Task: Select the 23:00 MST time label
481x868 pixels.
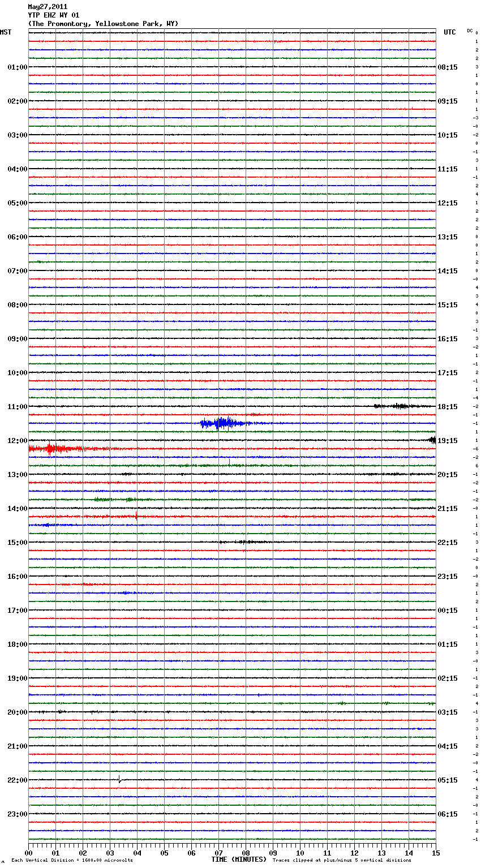Action: [x=17, y=814]
